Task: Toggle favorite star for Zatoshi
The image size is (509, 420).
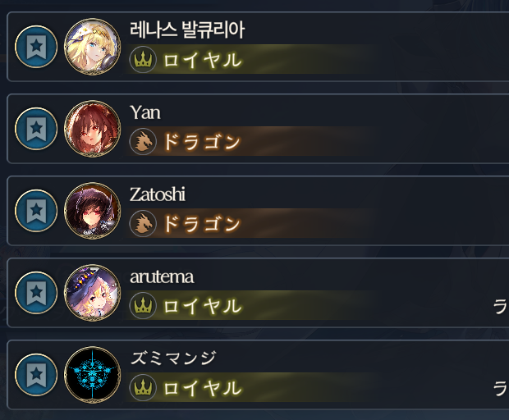Action: [36, 211]
